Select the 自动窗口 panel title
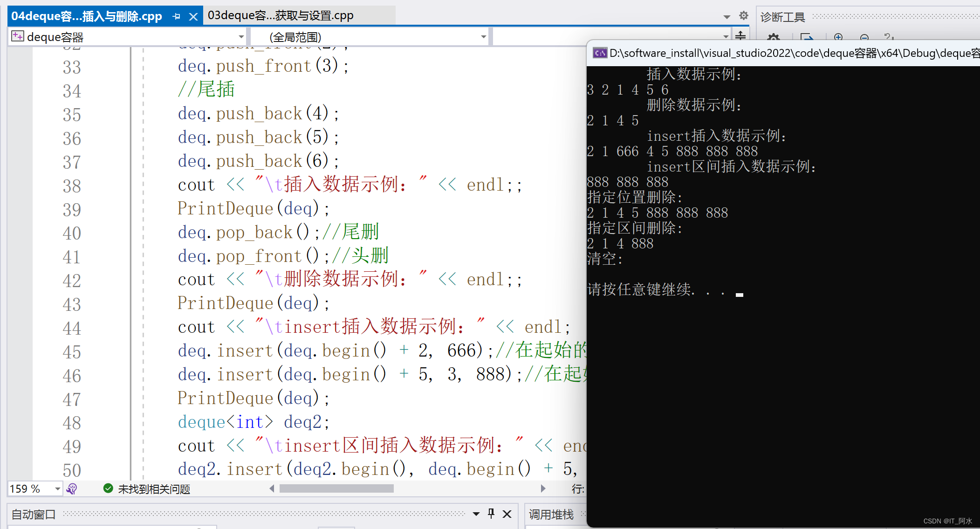The width and height of the screenshot is (980, 529). (x=34, y=515)
